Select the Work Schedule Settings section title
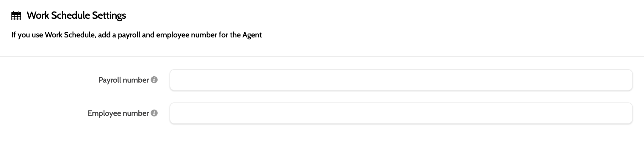644x158 pixels. pos(76,15)
